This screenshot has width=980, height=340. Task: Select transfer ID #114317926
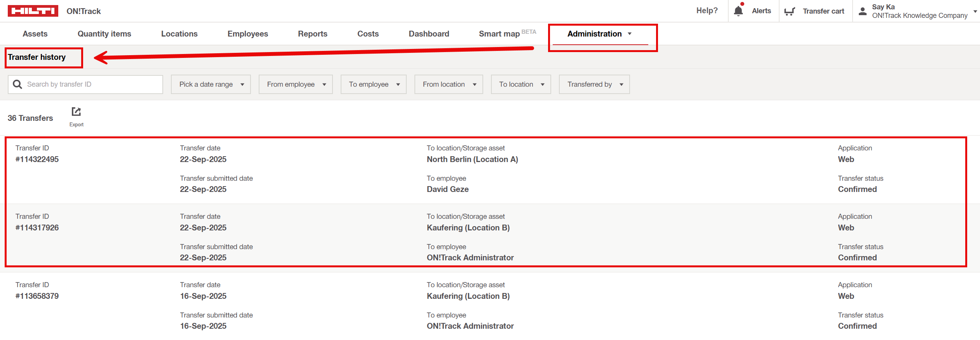tap(37, 228)
